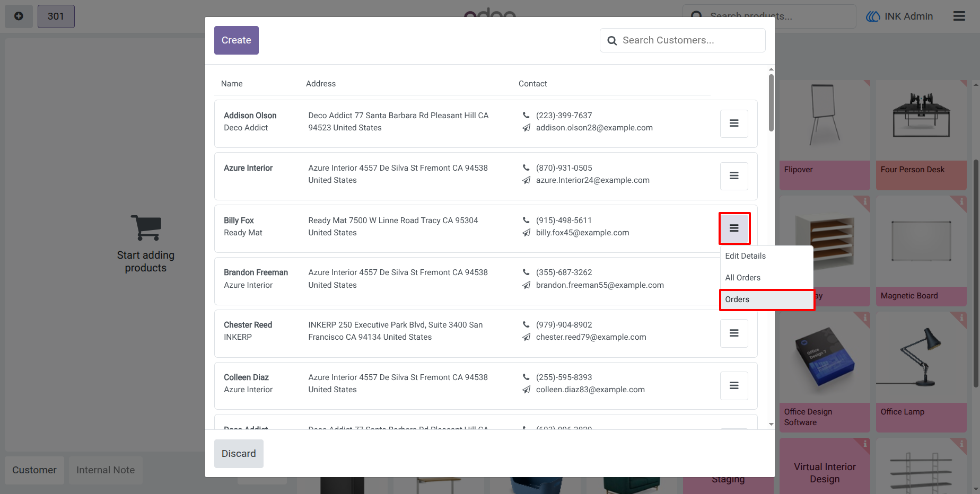Select the Office Design Software product
This screenshot has height=494, width=980.
pos(825,372)
